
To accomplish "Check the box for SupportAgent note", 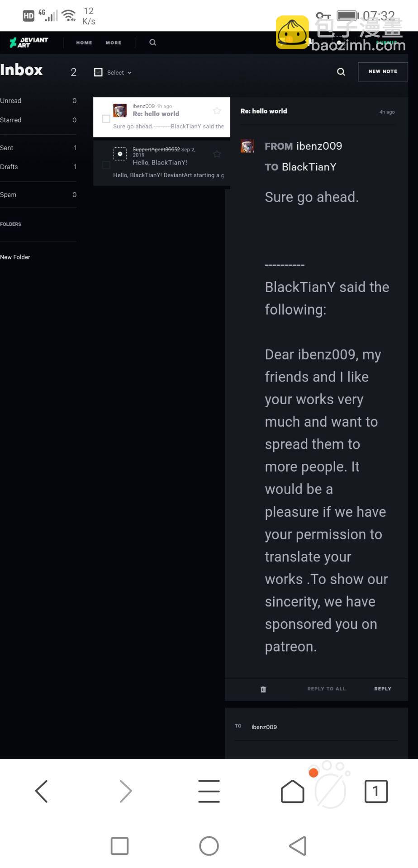I will 106,165.
